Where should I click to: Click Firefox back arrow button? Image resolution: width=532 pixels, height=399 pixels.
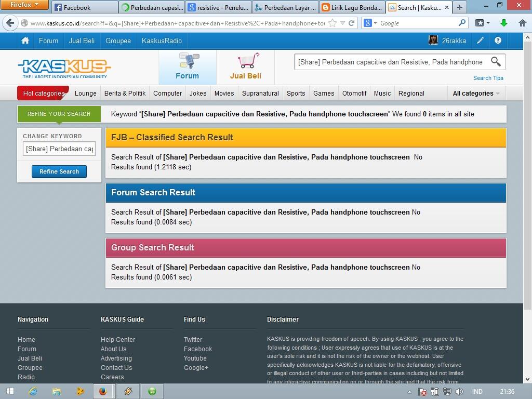(10, 23)
